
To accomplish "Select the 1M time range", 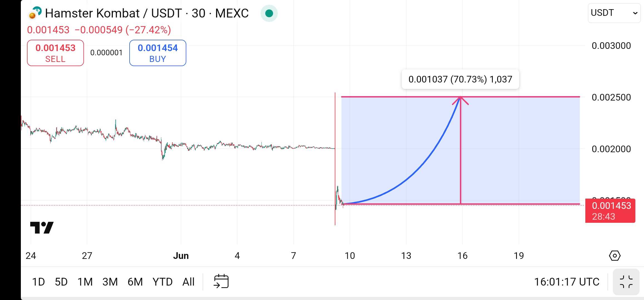I will (x=85, y=282).
